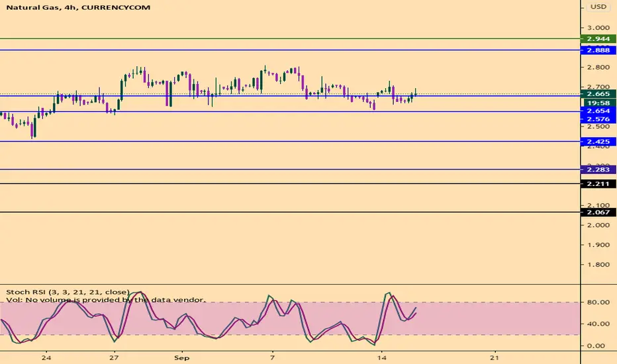Click the 24 date label on time axis

pyautogui.click(x=46, y=357)
